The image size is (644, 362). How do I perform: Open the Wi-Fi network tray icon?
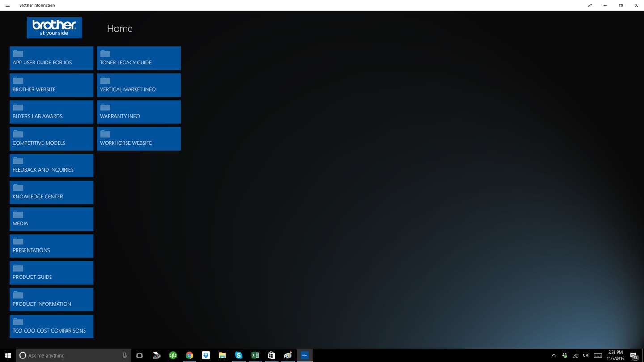[x=576, y=355]
